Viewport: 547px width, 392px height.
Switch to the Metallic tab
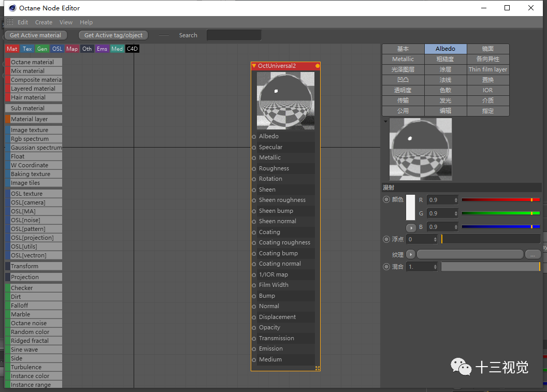(403, 59)
